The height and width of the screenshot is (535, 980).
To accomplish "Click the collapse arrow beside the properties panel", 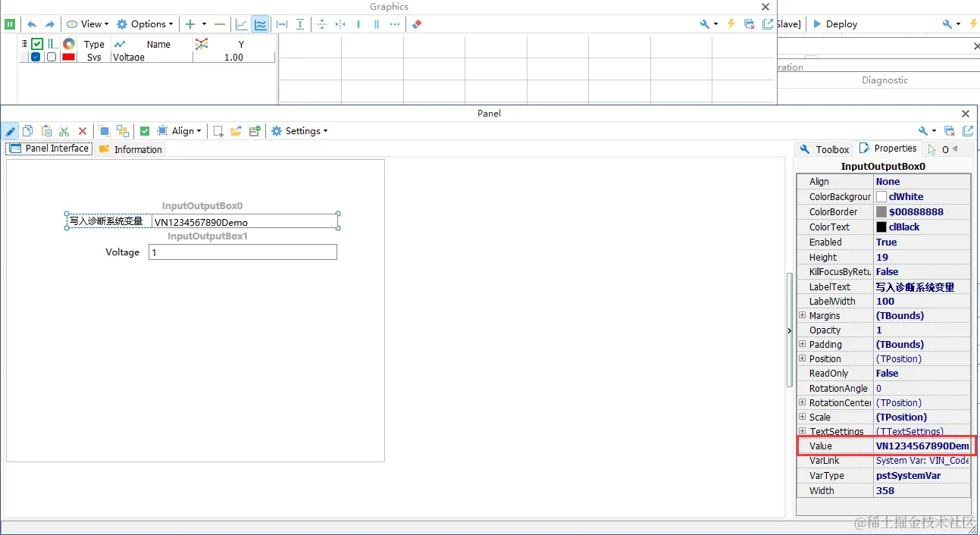I will [x=790, y=330].
